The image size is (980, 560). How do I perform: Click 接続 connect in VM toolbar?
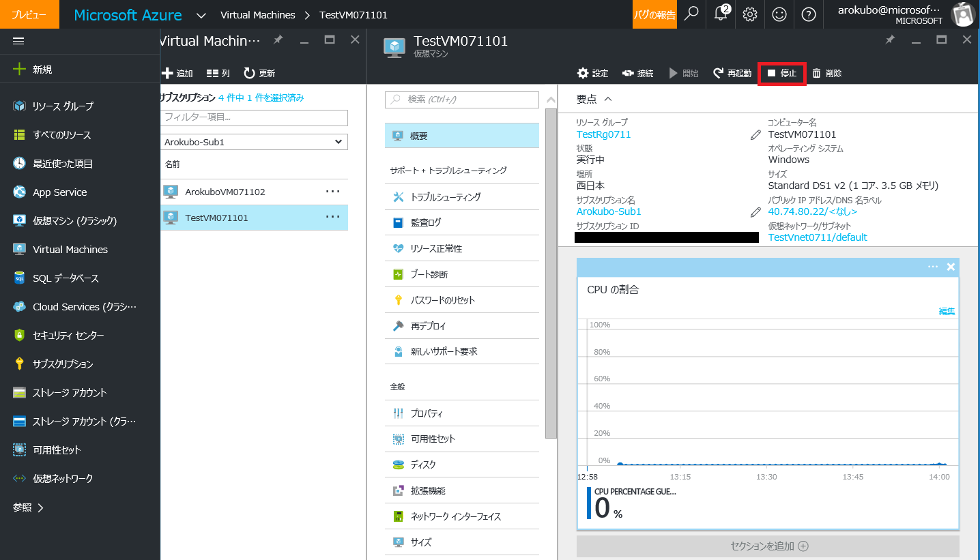coord(637,73)
